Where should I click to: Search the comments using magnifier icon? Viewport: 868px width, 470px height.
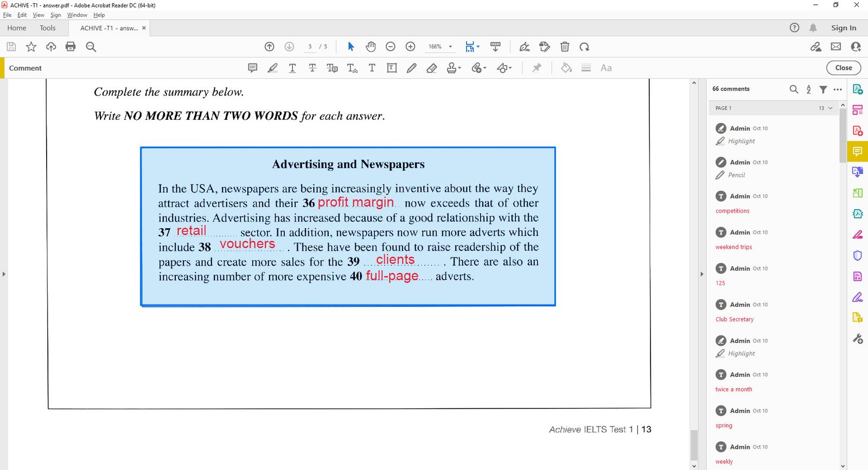pyautogui.click(x=794, y=89)
